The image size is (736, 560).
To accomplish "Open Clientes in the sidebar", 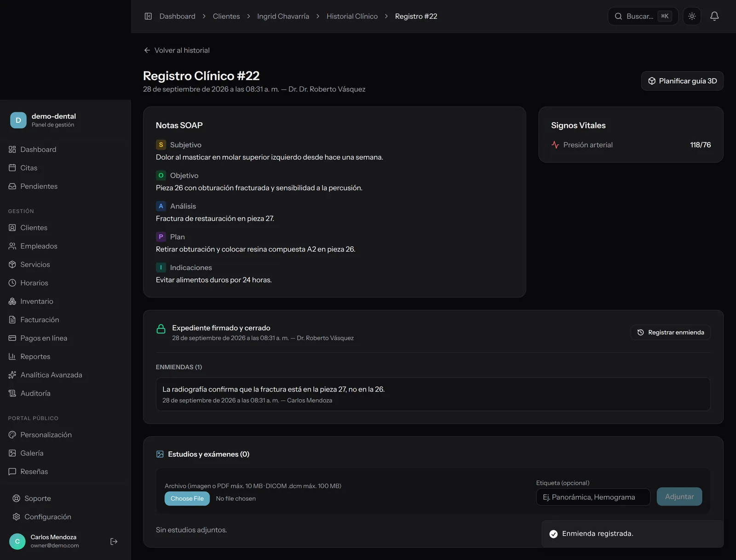I will (x=65, y=228).
